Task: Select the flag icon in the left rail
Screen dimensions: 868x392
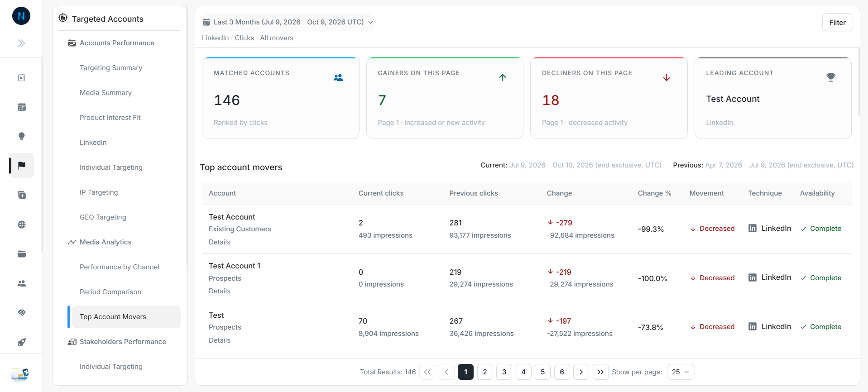Action: (x=21, y=165)
